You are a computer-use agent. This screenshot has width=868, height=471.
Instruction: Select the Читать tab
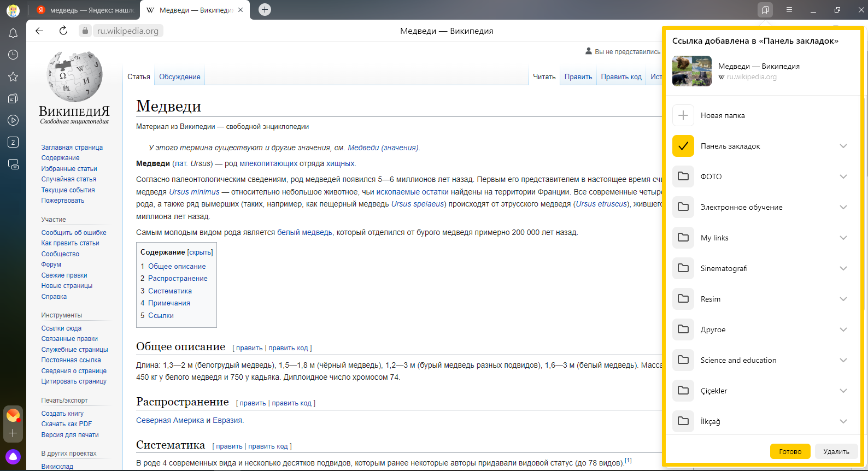(x=544, y=76)
